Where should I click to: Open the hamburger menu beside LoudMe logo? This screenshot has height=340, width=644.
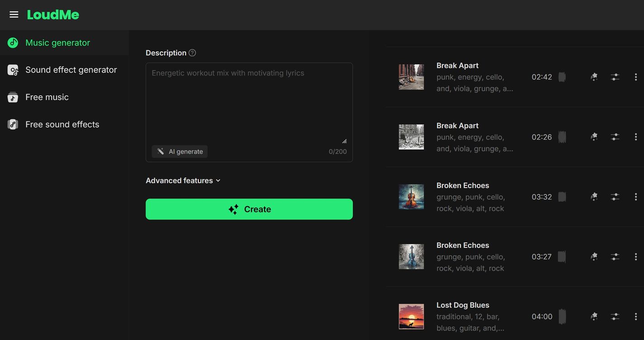pyautogui.click(x=14, y=14)
